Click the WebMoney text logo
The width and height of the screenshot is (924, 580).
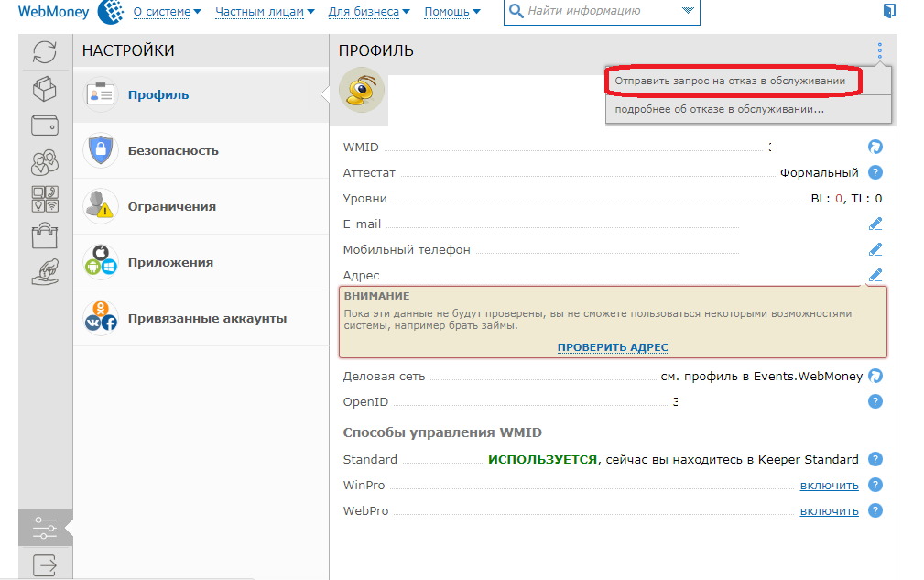54,12
